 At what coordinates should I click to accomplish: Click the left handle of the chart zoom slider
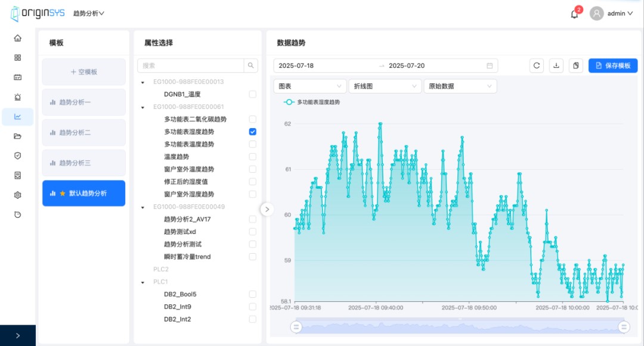[296, 326]
